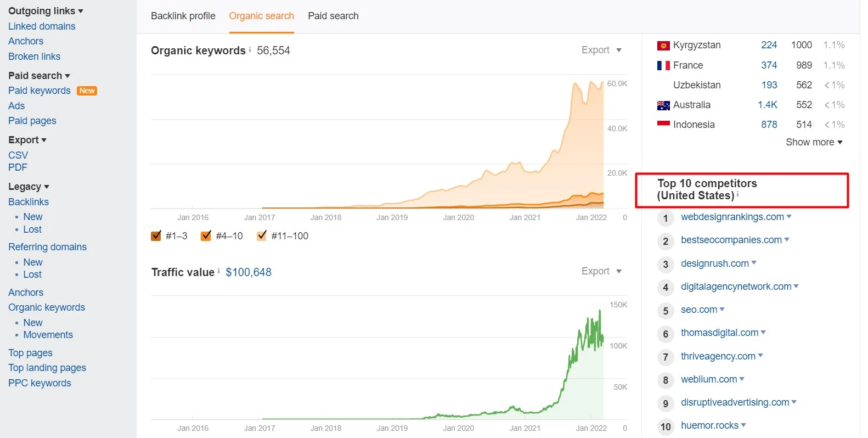The image size is (868, 438).
Task: Uncheck the #1–3 positions checkbox
Action: pyautogui.click(x=156, y=236)
